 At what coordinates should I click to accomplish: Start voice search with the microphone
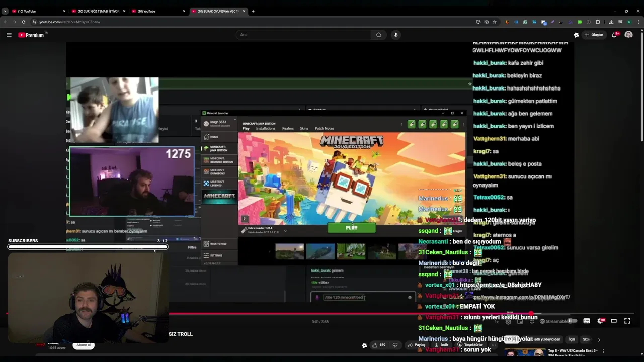[x=396, y=35]
